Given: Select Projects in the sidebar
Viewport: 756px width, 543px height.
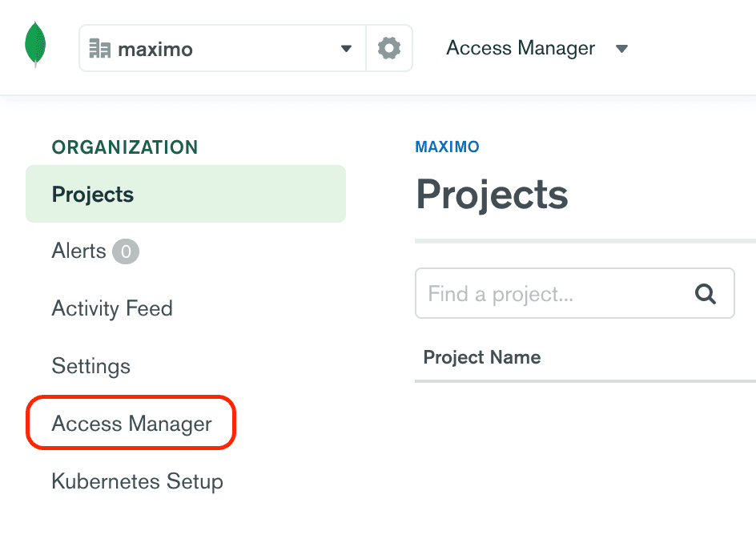Looking at the screenshot, I should pos(186,194).
